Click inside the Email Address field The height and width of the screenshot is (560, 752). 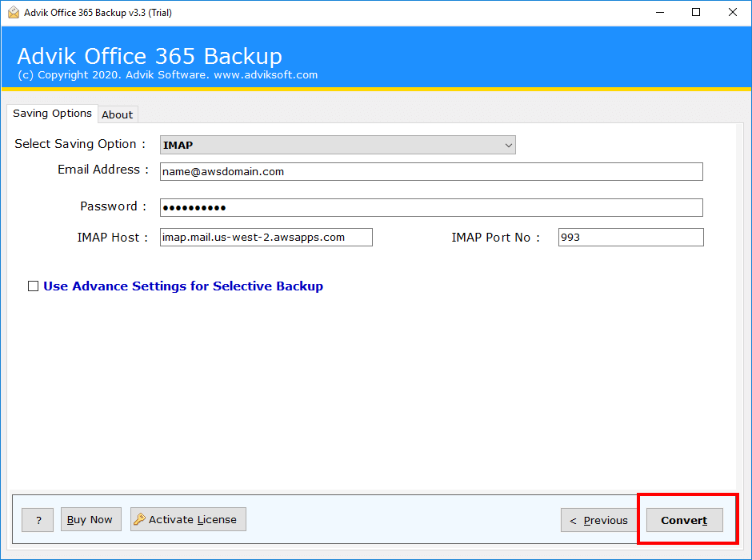(x=431, y=172)
